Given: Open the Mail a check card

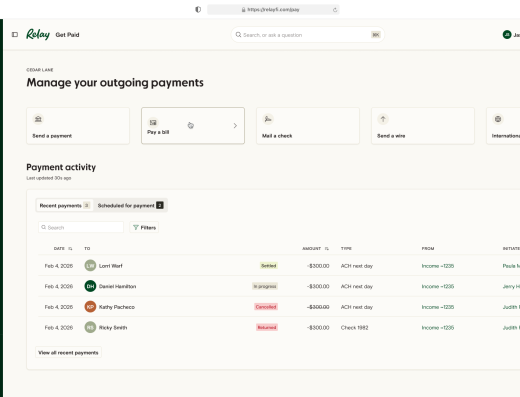Looking at the screenshot, I should click(308, 126).
